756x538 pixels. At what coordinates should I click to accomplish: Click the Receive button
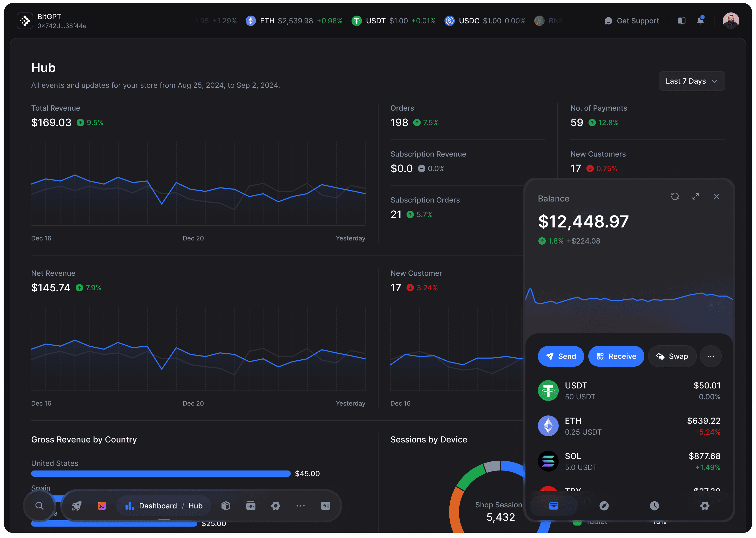pyautogui.click(x=616, y=357)
